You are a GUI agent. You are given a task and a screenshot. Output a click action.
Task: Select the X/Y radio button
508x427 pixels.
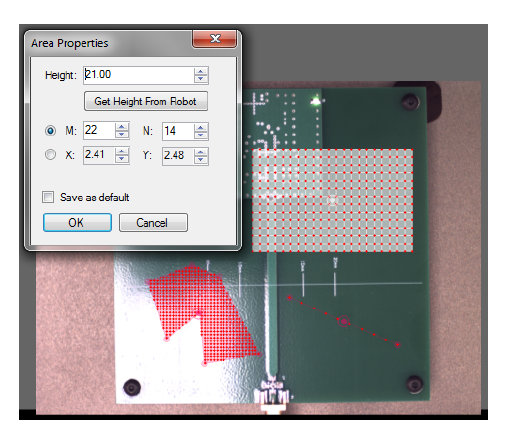pyautogui.click(x=50, y=155)
